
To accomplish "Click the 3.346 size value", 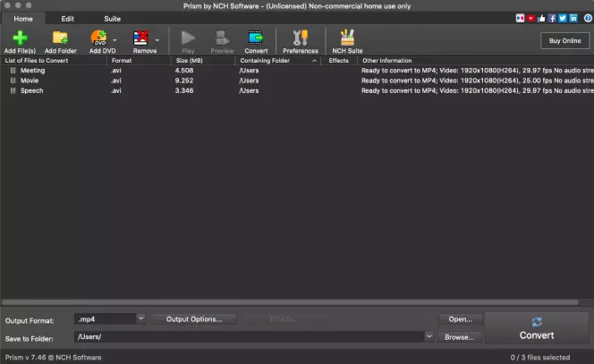I will click(x=184, y=91).
